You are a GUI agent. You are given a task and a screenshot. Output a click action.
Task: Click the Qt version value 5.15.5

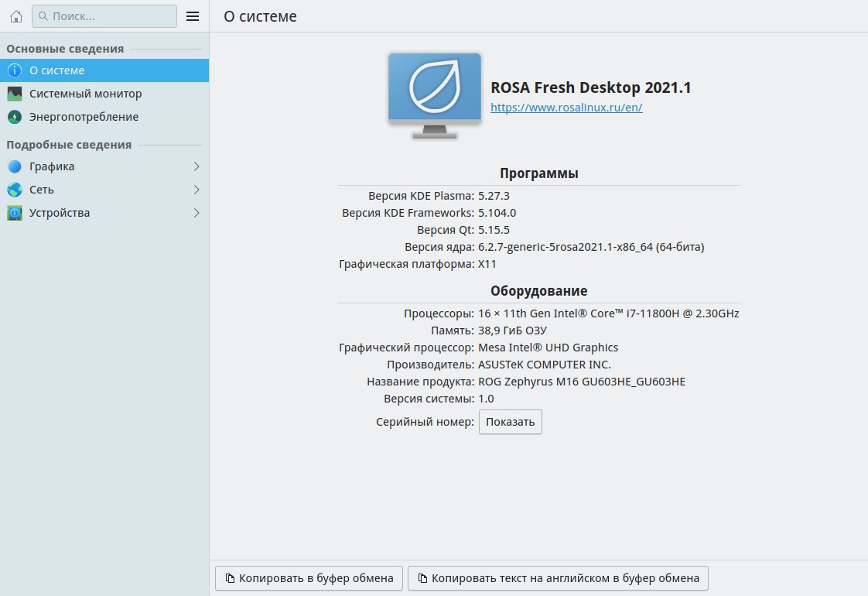point(494,230)
